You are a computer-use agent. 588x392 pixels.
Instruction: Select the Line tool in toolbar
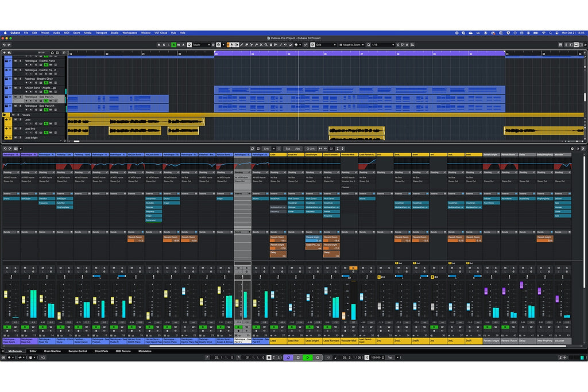(x=281, y=45)
